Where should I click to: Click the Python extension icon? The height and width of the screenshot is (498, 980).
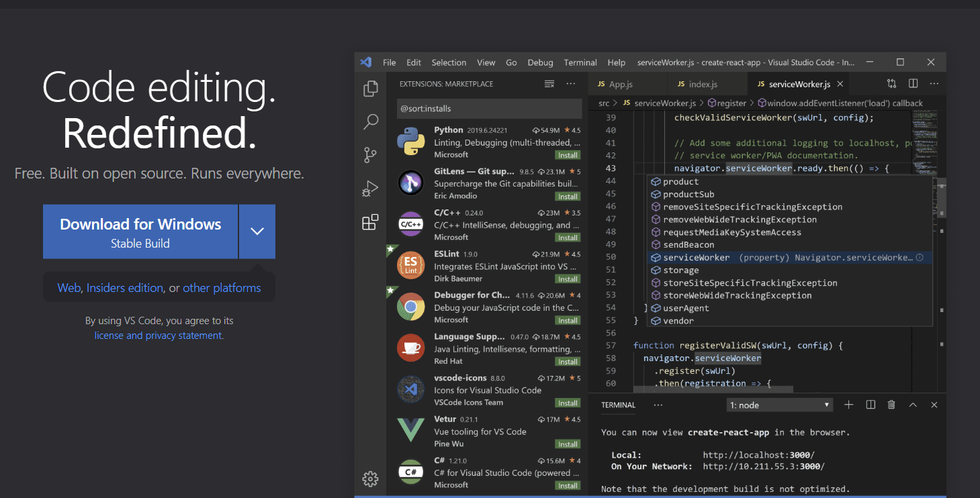point(410,142)
